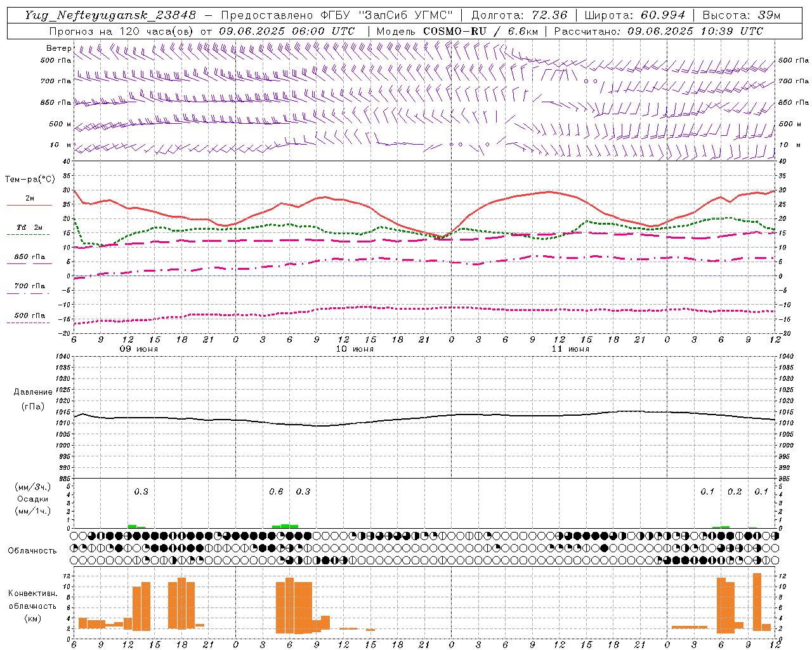Click the 'Td 2м' dew point legend entry
812x650 pixels.
30,227
